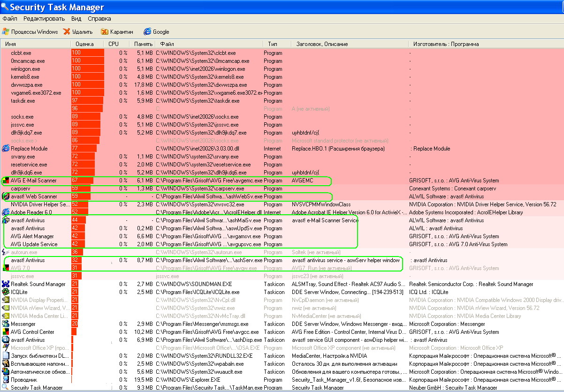Click the Security Task Manager row icon
564x392 pixels.
6,388
